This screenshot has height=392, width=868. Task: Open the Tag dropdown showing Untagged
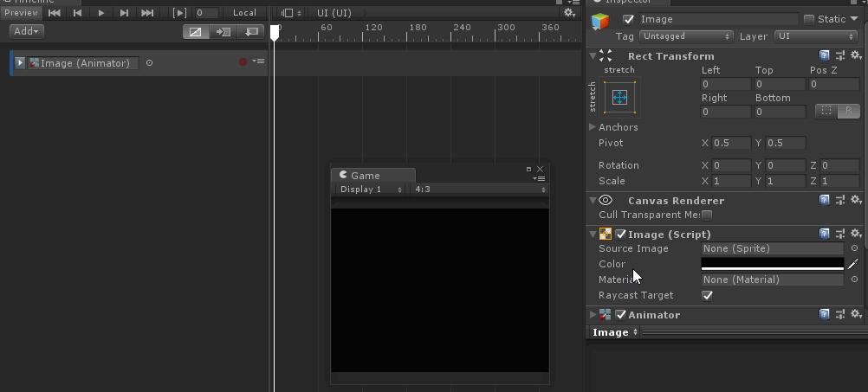[686, 36]
